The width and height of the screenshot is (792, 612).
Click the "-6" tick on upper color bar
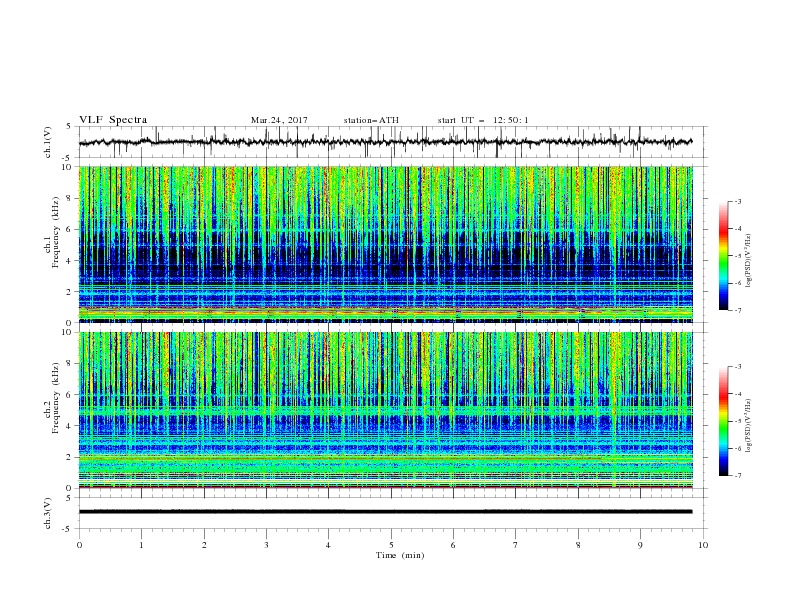[737, 283]
